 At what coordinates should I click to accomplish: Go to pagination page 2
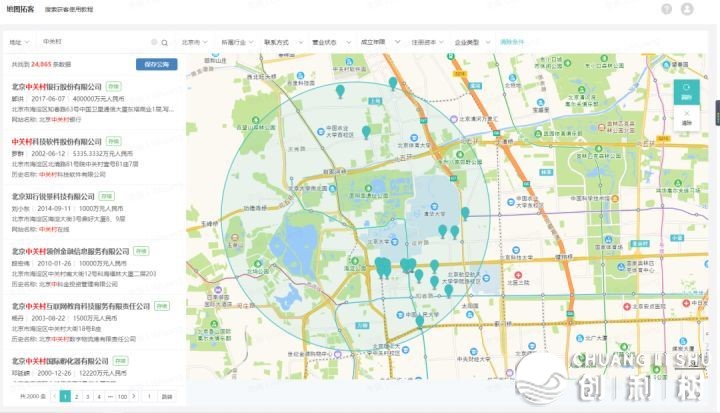click(x=77, y=396)
